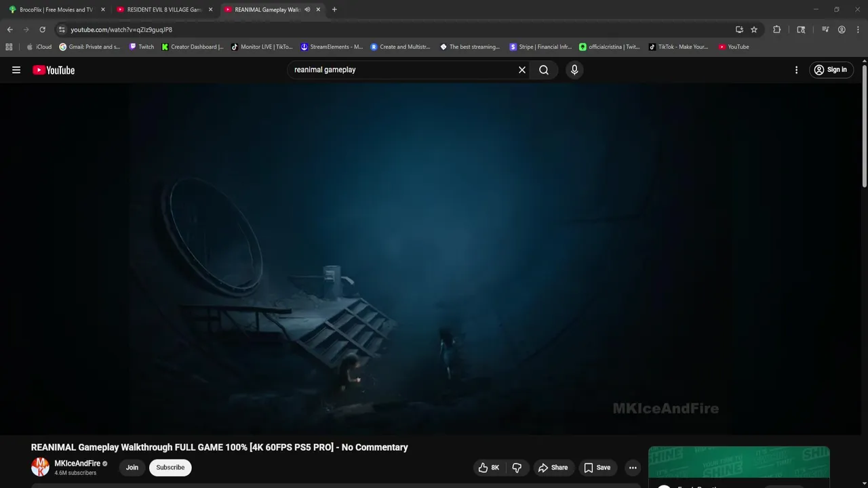Open the Twitch bookmark
Viewport: 868px width, 488px height.
point(141,47)
